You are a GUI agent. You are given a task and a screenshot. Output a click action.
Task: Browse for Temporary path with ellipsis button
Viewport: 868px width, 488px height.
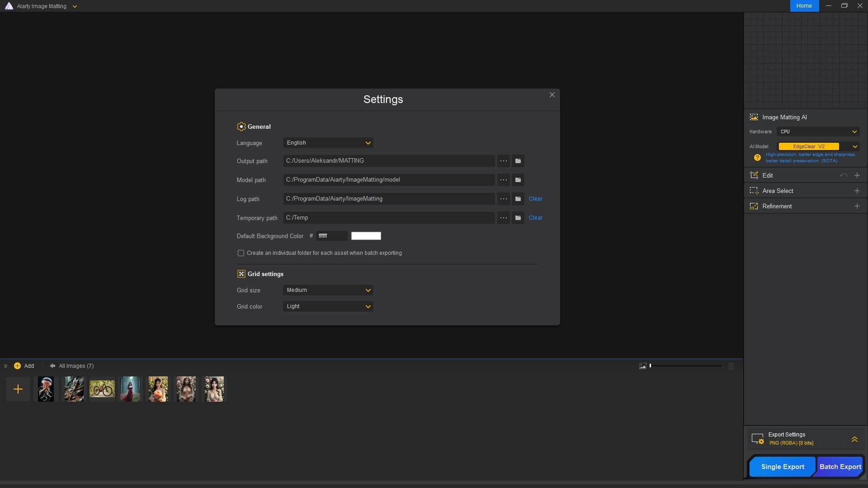click(x=503, y=218)
